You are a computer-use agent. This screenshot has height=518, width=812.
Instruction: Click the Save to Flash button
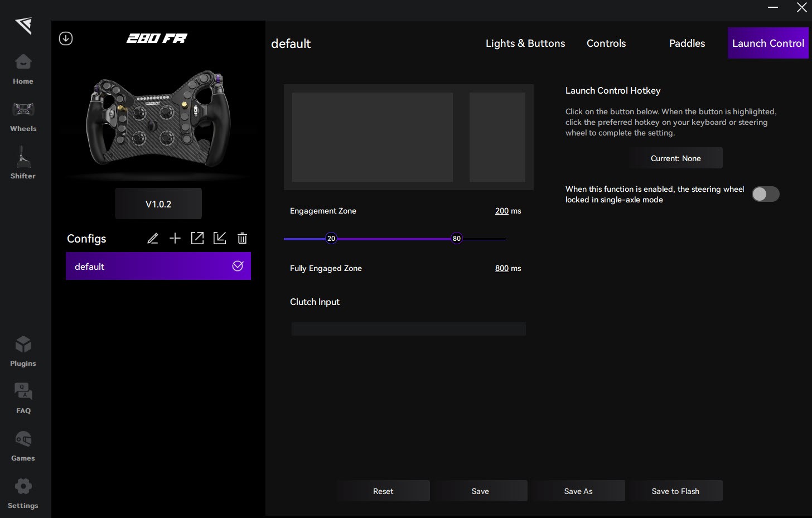pyautogui.click(x=675, y=491)
